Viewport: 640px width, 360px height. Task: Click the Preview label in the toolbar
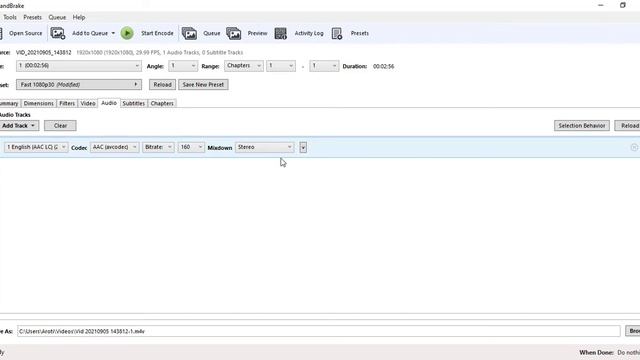click(257, 33)
